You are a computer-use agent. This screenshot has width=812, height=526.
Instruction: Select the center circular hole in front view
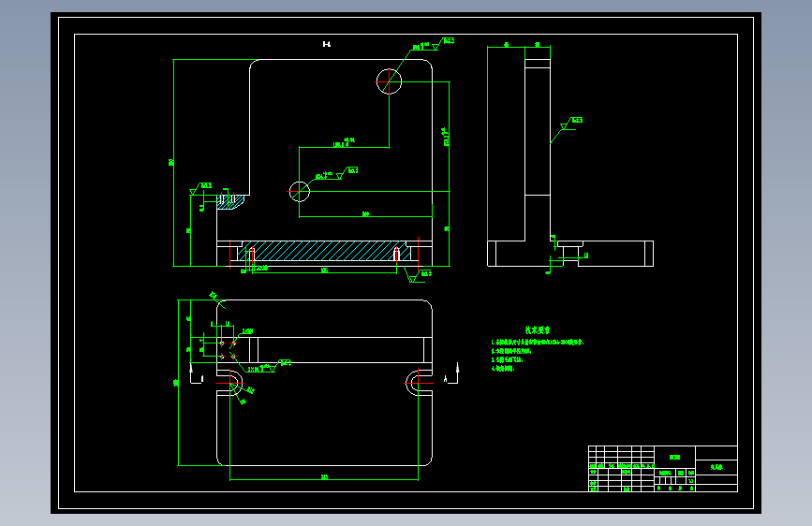point(299,192)
